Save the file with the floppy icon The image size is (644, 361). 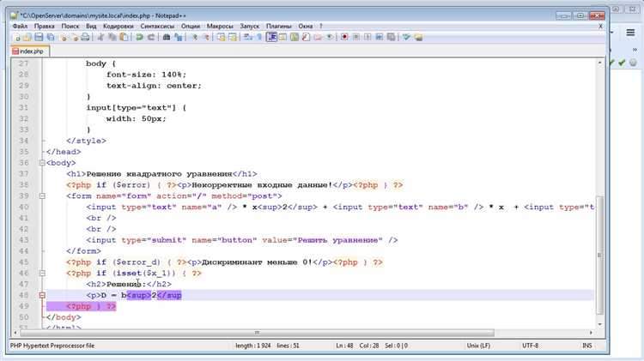pyautogui.click(x=39, y=38)
